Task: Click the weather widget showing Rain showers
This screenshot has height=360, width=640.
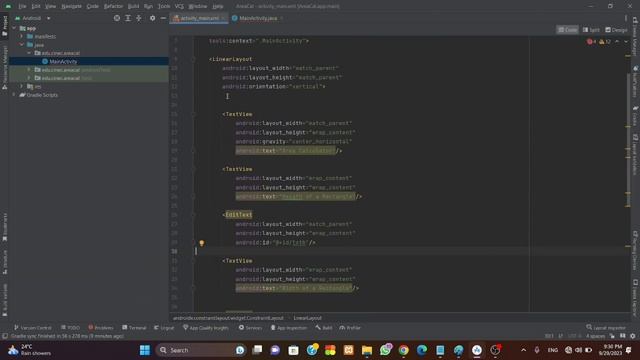Action: click(29, 350)
